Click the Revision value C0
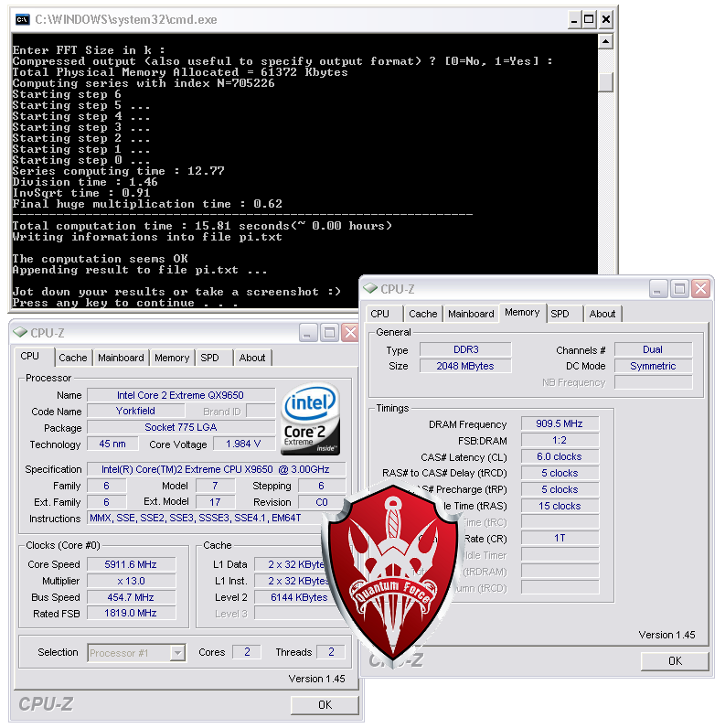 click(x=322, y=502)
